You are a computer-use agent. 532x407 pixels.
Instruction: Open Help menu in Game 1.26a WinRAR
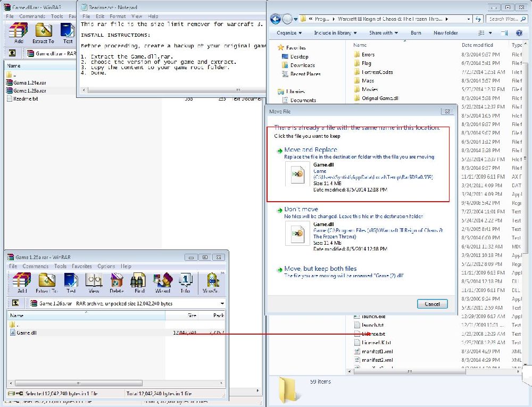coord(126,266)
